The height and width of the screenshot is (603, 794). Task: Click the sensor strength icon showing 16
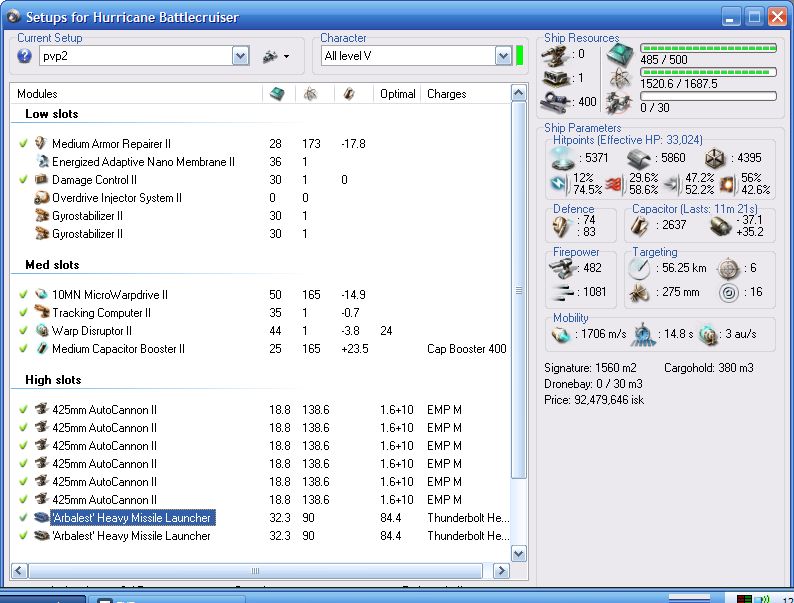click(x=729, y=293)
